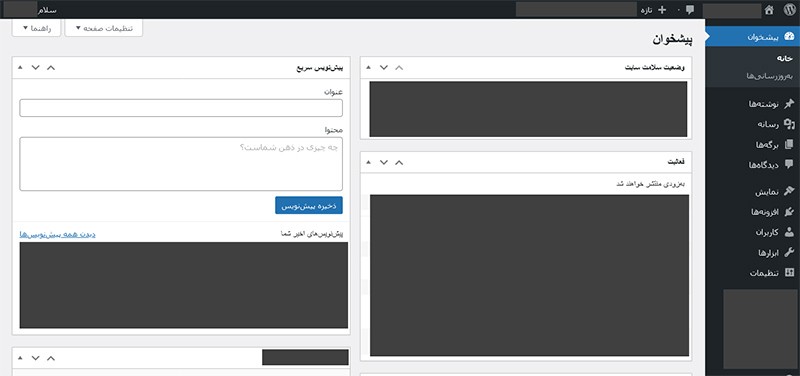This screenshot has width=800, height=376.
Task: Open دیدن همه پیش‌نویس‌ها link
Action: pos(58,234)
